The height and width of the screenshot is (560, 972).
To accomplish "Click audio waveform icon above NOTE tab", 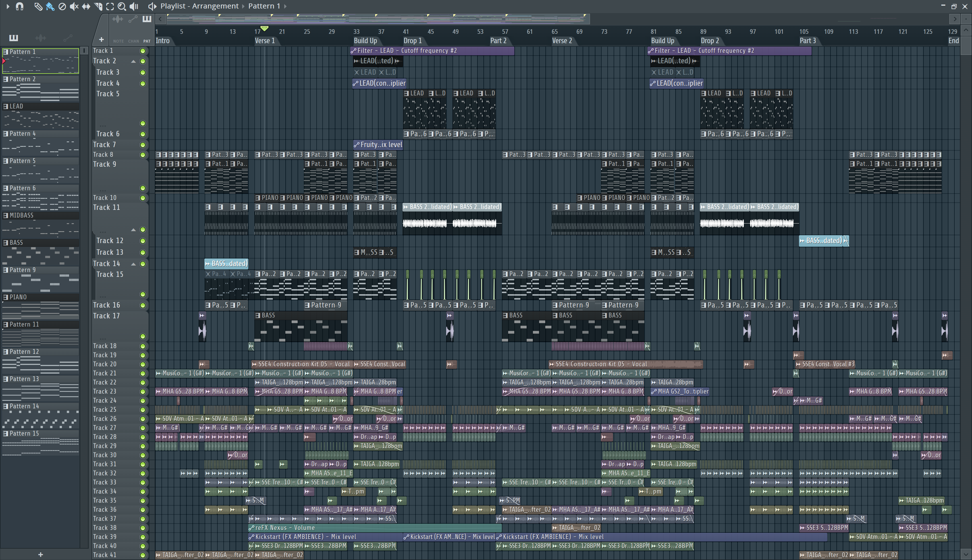I will tap(118, 19).
